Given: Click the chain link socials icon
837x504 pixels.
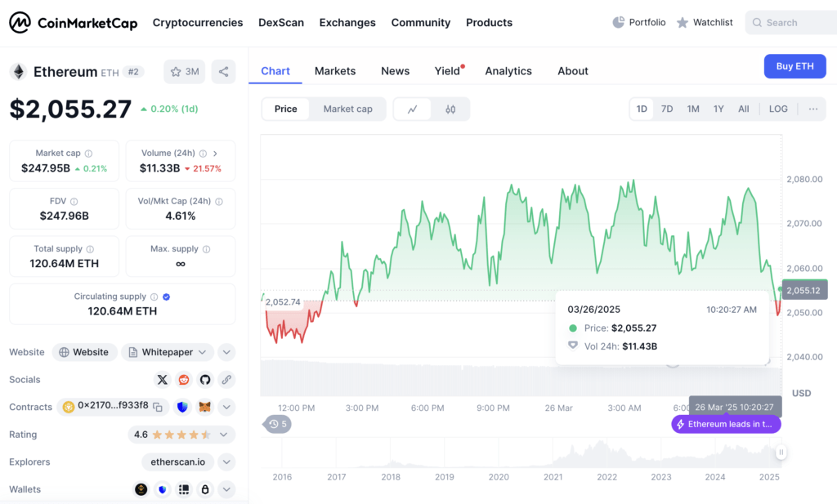Looking at the screenshot, I should [x=226, y=380].
